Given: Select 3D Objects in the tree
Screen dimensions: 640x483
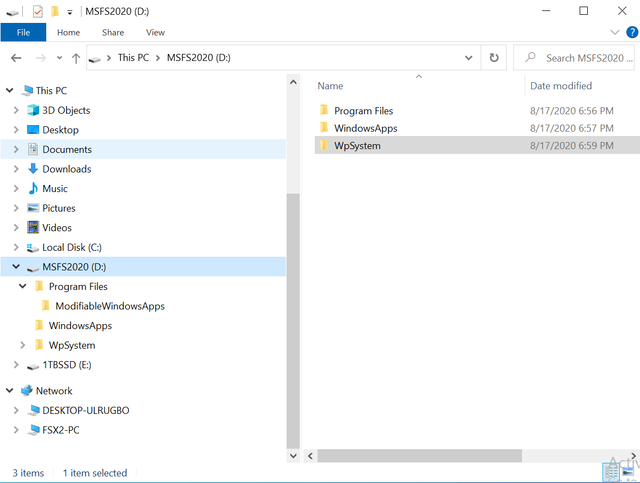Looking at the screenshot, I should [x=66, y=110].
